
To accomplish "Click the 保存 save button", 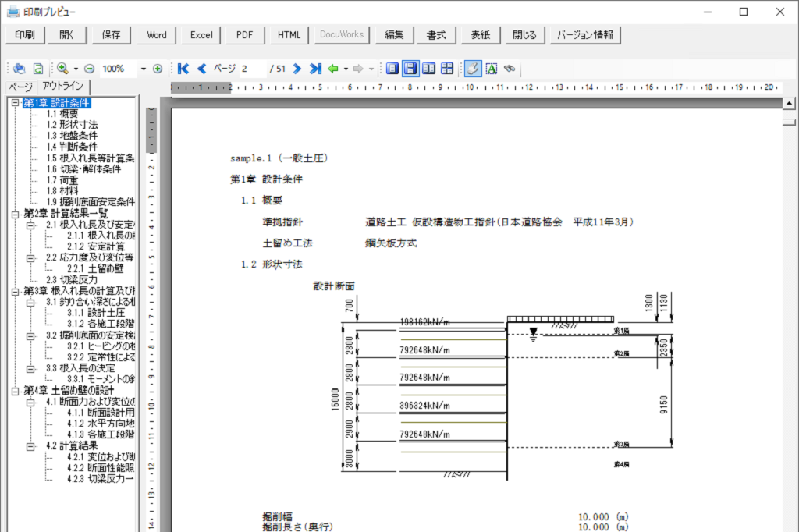I will tap(111, 34).
